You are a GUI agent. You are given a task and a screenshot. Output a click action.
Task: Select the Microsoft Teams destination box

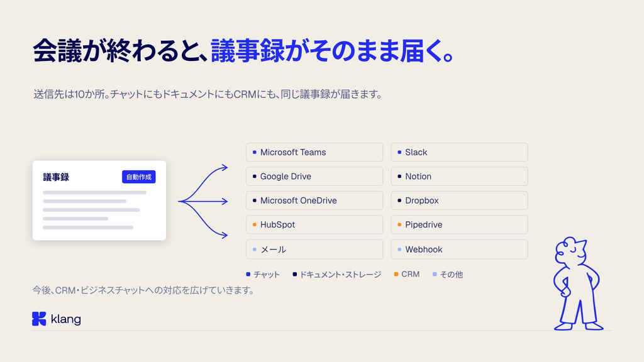click(x=314, y=152)
